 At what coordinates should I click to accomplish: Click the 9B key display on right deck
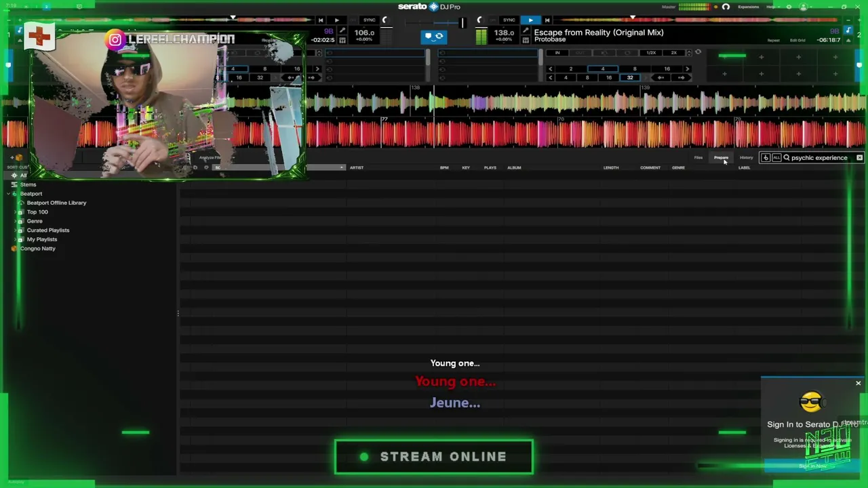835,31
